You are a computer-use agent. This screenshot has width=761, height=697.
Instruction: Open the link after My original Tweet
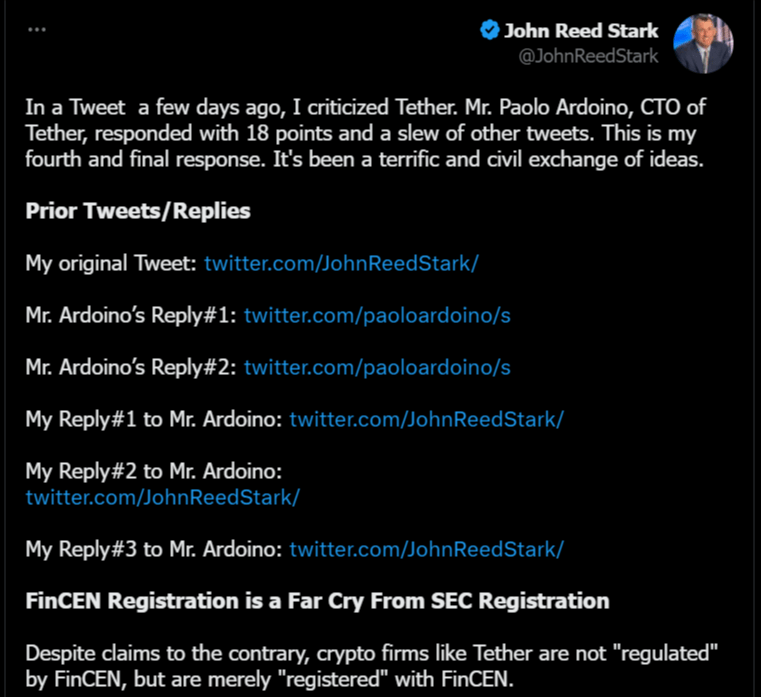341,264
